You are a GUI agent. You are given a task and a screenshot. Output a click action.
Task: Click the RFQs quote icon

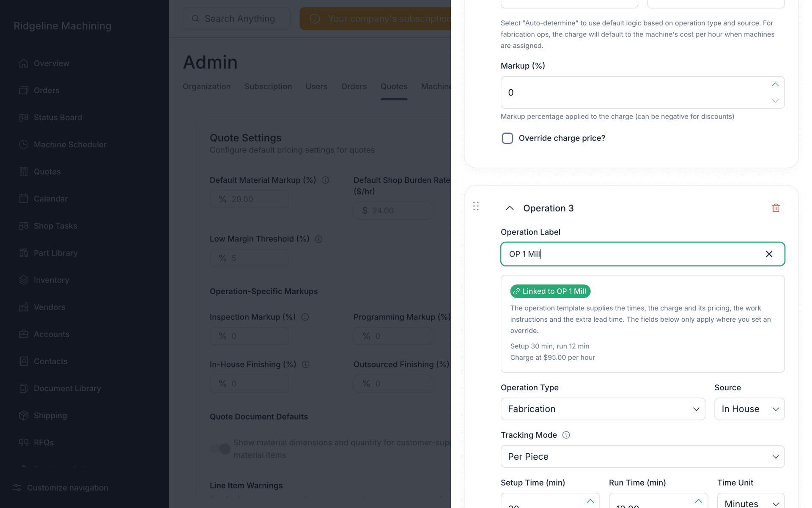(x=24, y=442)
